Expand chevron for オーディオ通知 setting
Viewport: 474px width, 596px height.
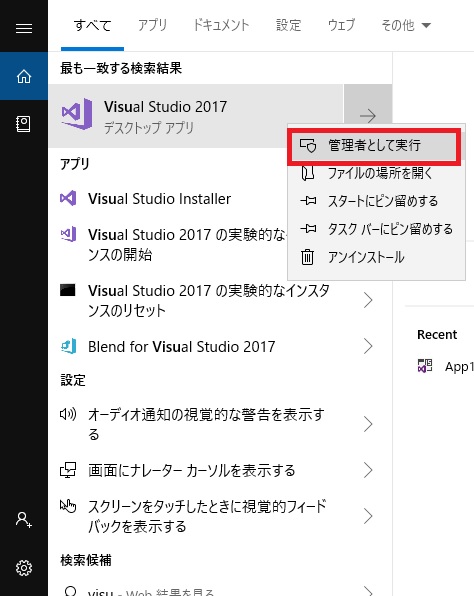[368, 424]
